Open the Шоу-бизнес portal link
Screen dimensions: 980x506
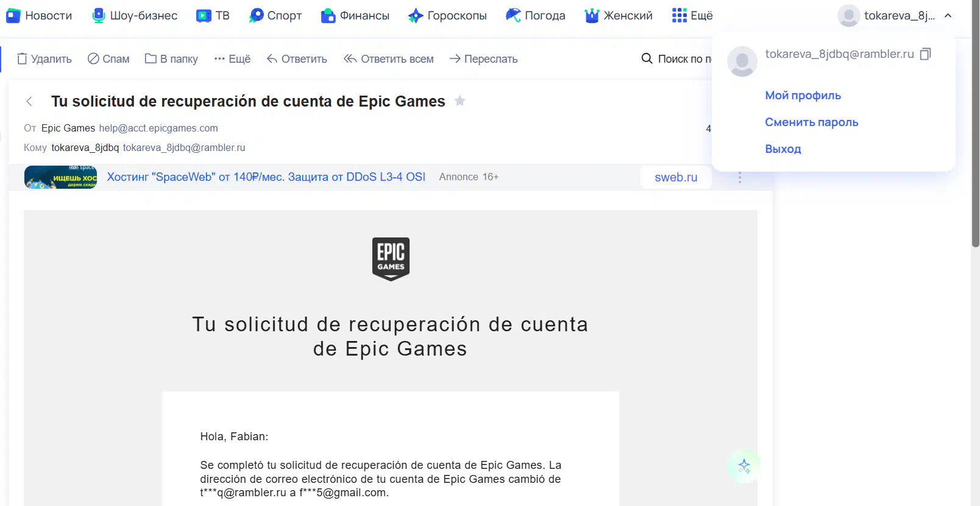135,15
